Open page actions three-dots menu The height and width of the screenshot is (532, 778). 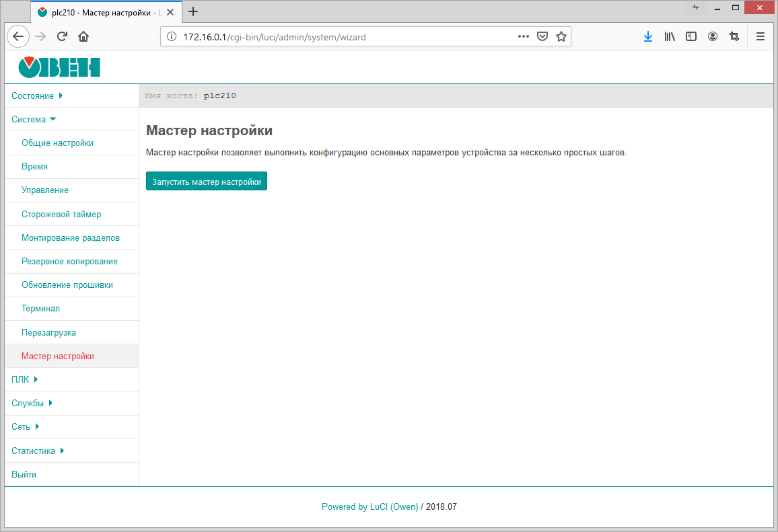523,37
